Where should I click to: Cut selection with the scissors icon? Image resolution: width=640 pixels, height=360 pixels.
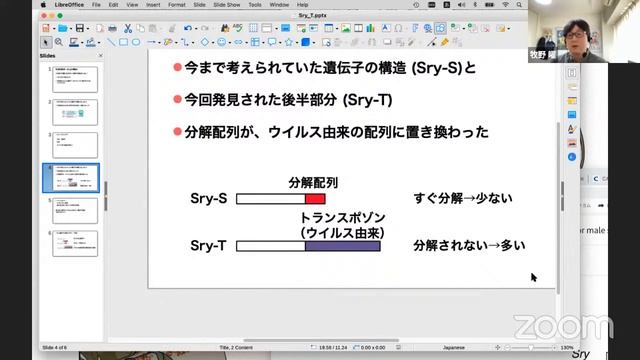[x=128, y=28]
